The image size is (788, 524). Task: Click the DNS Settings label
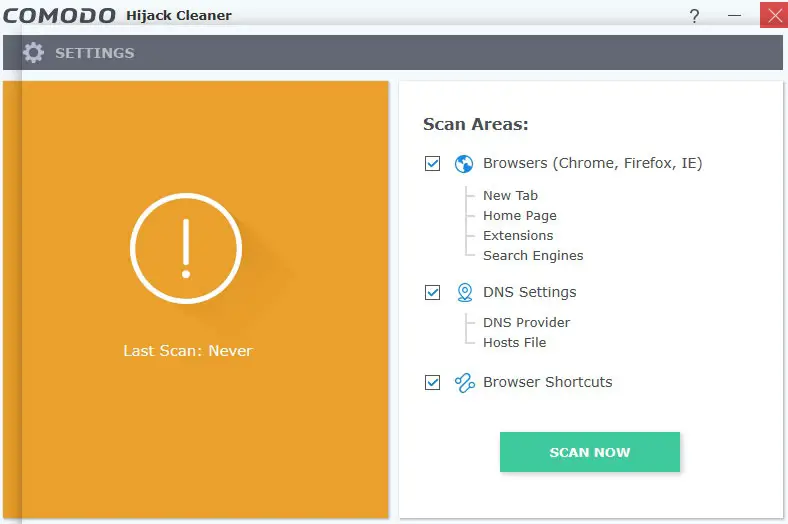[529, 292]
